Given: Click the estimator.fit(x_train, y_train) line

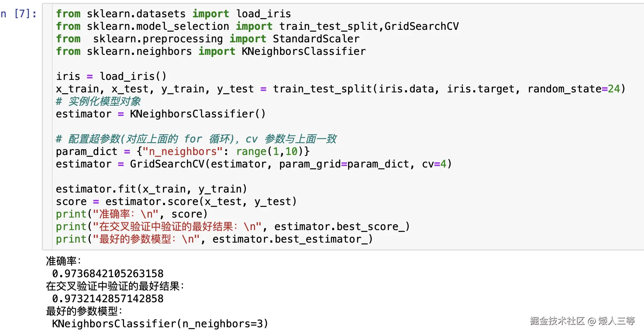Looking at the screenshot, I should 151,189.
